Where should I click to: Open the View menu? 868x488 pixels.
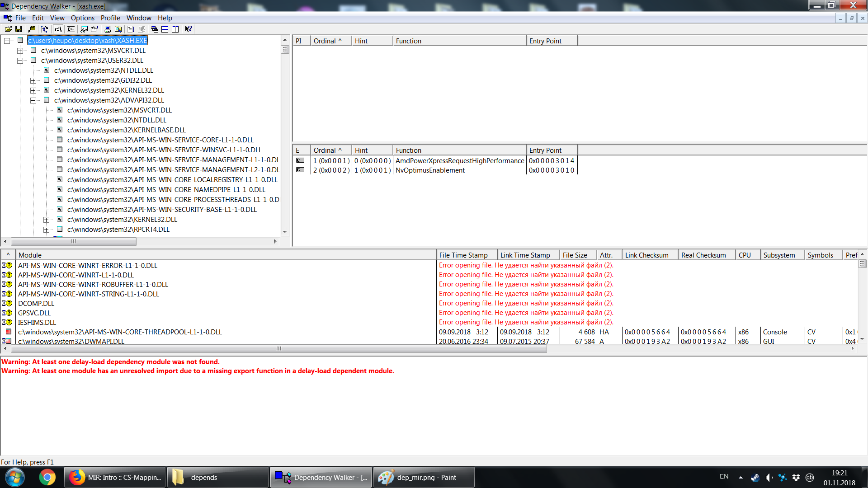[x=57, y=18]
